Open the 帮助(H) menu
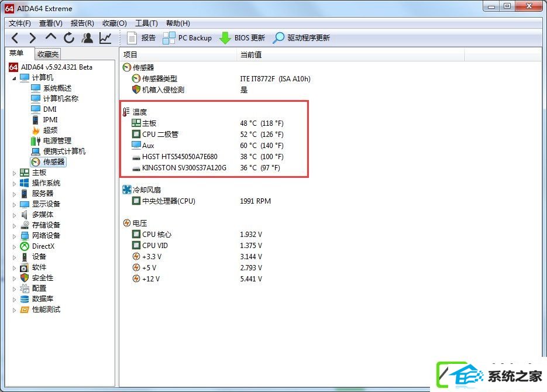The height and width of the screenshot is (392, 547). [x=178, y=23]
